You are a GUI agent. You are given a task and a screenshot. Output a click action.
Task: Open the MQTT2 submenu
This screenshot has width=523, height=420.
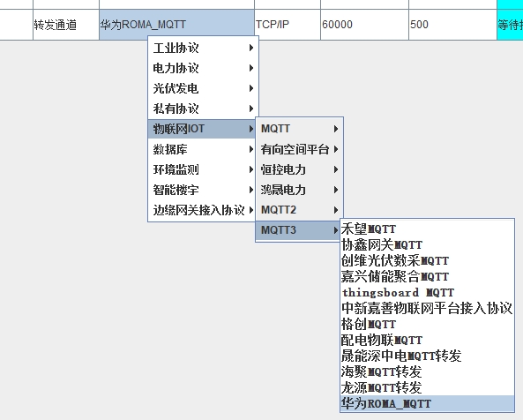(299, 210)
